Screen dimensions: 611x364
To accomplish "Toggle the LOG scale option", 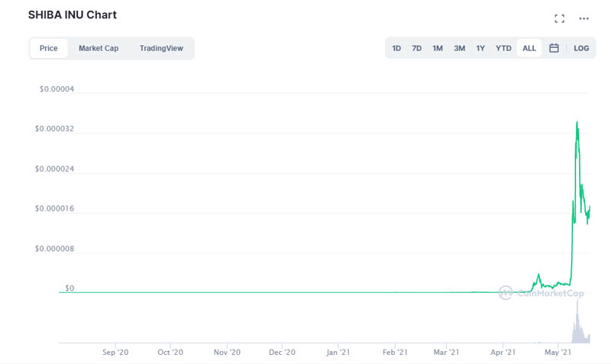I will pos(581,48).
